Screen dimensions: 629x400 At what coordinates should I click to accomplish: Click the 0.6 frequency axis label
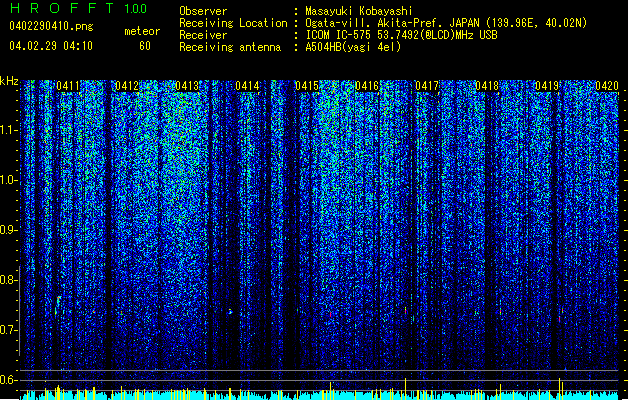pyautogui.click(x=8, y=380)
